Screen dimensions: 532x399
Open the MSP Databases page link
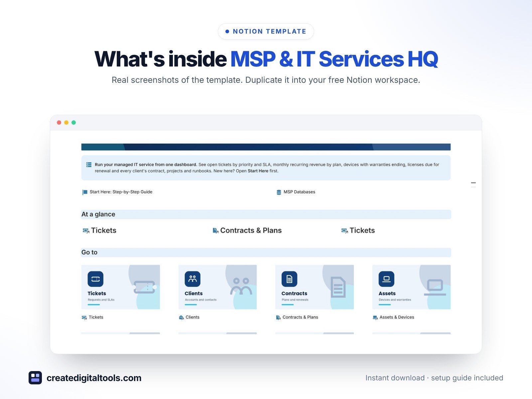[x=299, y=192]
